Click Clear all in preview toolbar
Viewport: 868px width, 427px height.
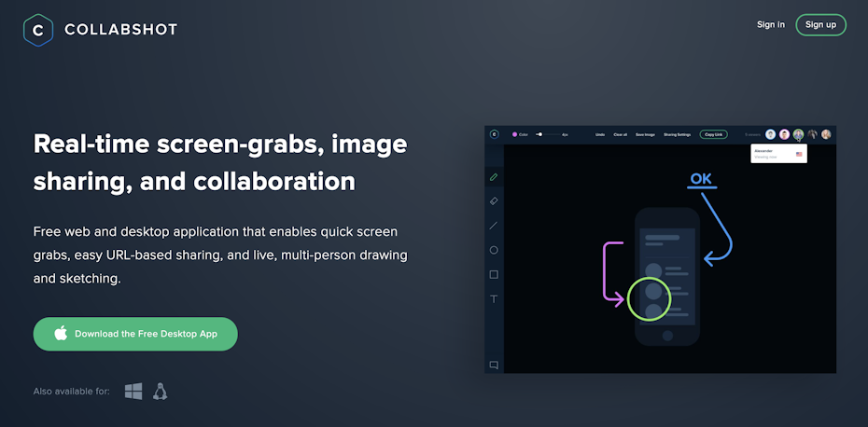coord(620,134)
